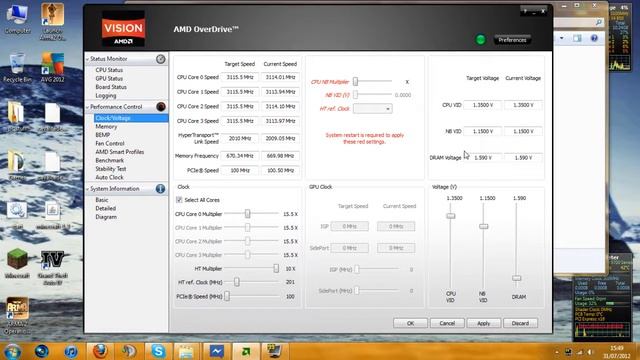Screen dimensions: 640x360
Task: Click the AMD Vision logo
Action: (123, 29)
